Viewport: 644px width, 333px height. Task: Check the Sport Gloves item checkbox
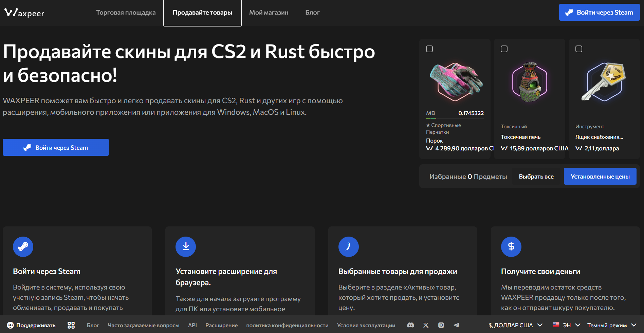coord(429,49)
